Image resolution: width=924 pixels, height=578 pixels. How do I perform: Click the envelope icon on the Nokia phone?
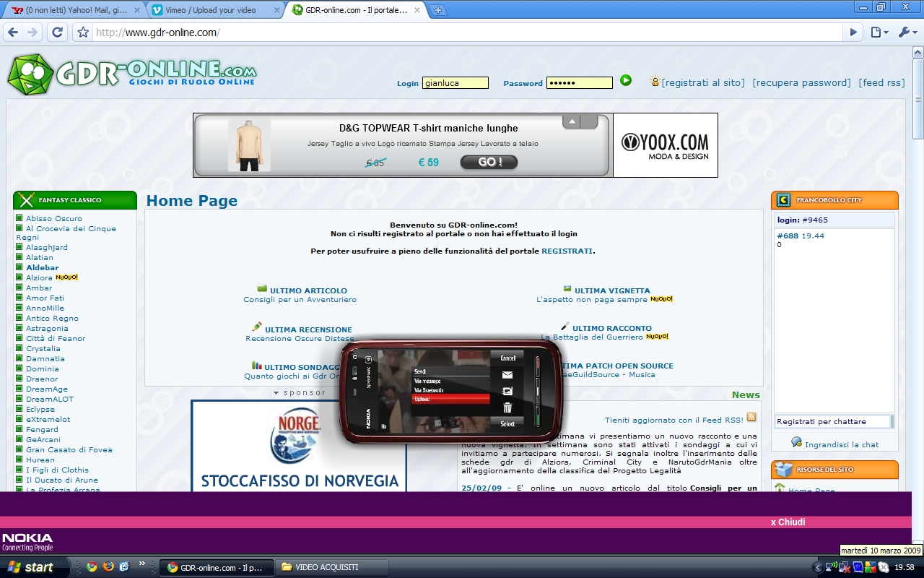[507, 375]
